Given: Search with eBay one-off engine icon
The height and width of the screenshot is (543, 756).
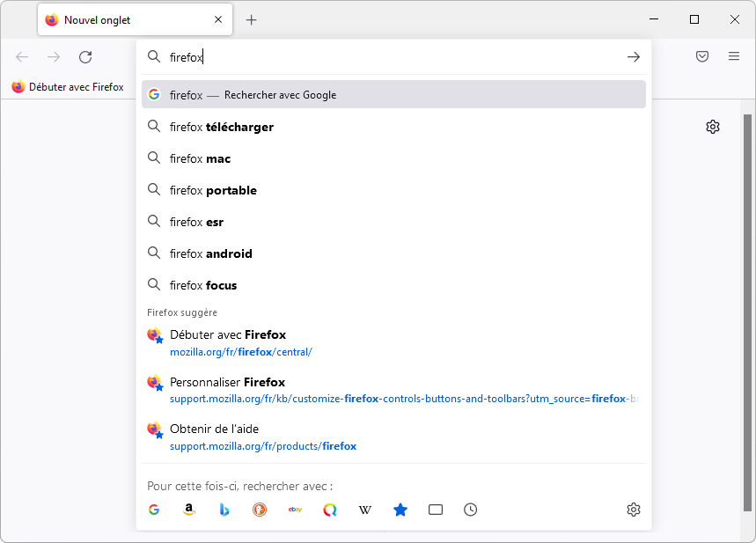Looking at the screenshot, I should click(x=295, y=510).
